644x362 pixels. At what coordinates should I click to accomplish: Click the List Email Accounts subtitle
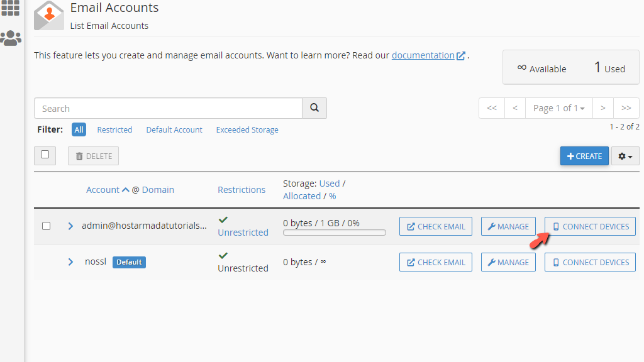point(109,26)
